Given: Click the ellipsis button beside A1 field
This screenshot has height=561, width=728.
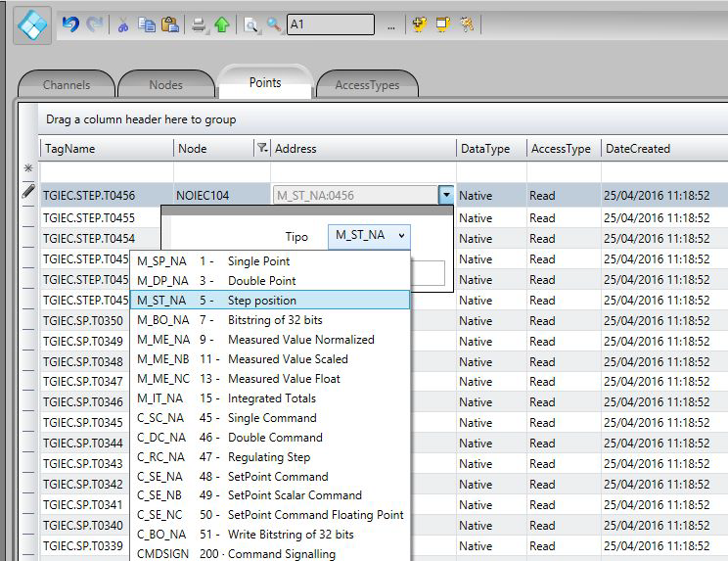Looking at the screenshot, I should coord(391,27).
